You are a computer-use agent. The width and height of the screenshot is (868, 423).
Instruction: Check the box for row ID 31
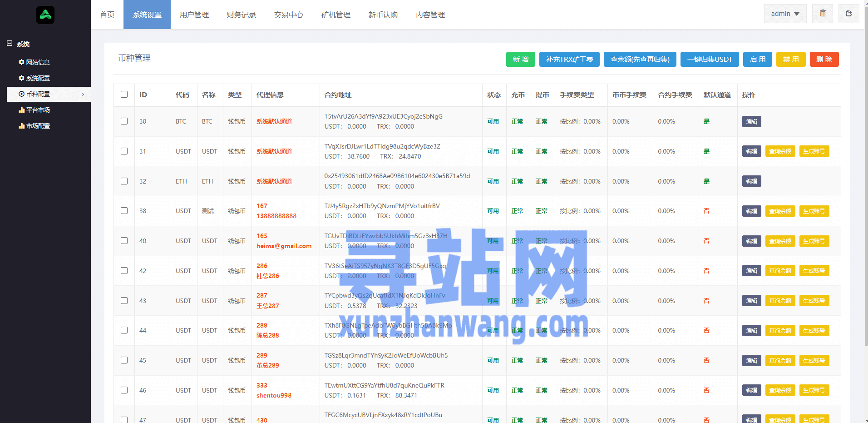pos(124,151)
